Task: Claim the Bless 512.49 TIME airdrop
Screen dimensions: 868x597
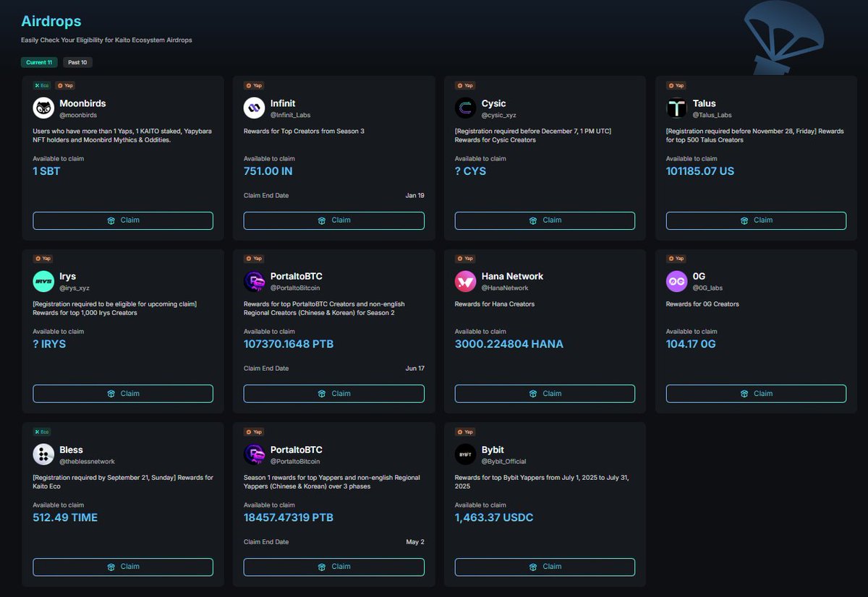Action: (123, 567)
